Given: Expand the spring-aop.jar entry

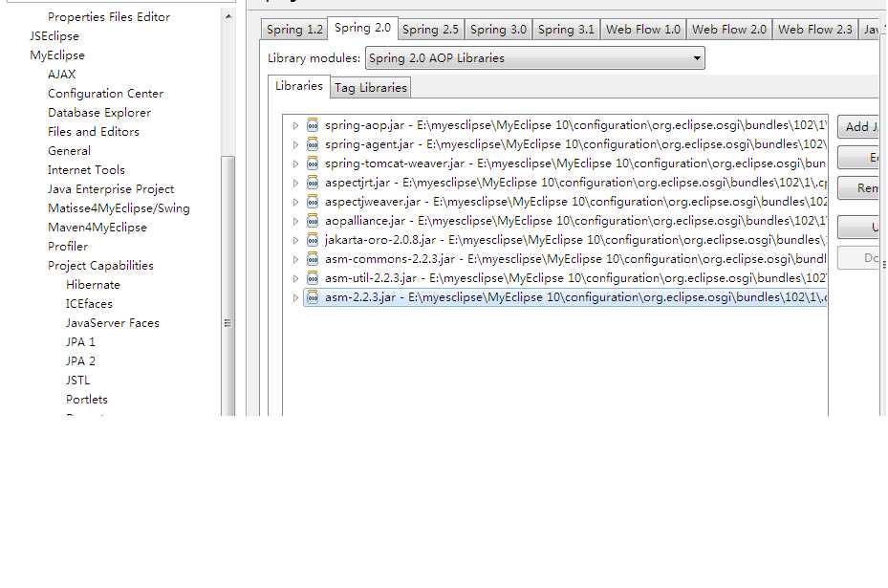Looking at the screenshot, I should coord(295,125).
